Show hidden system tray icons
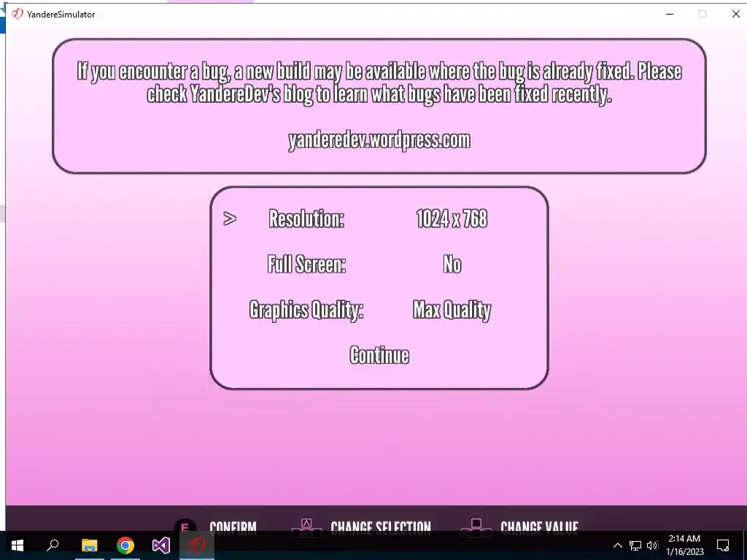 click(x=617, y=545)
